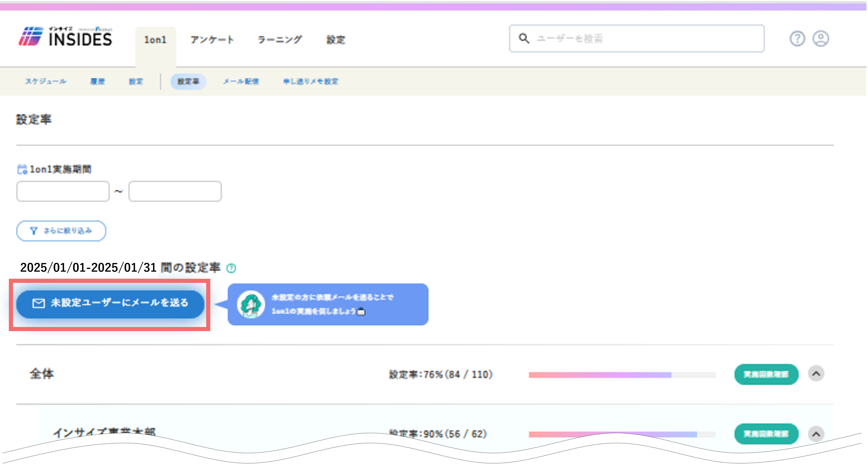The image size is (868, 468).
Task: Click the start date field of 1on1実施期間
Action: point(63,191)
